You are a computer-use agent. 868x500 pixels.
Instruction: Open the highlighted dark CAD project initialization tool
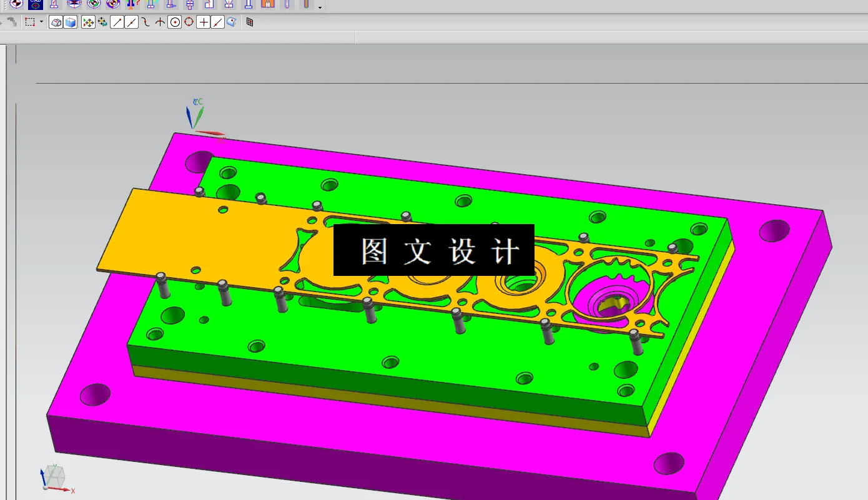[34, 5]
